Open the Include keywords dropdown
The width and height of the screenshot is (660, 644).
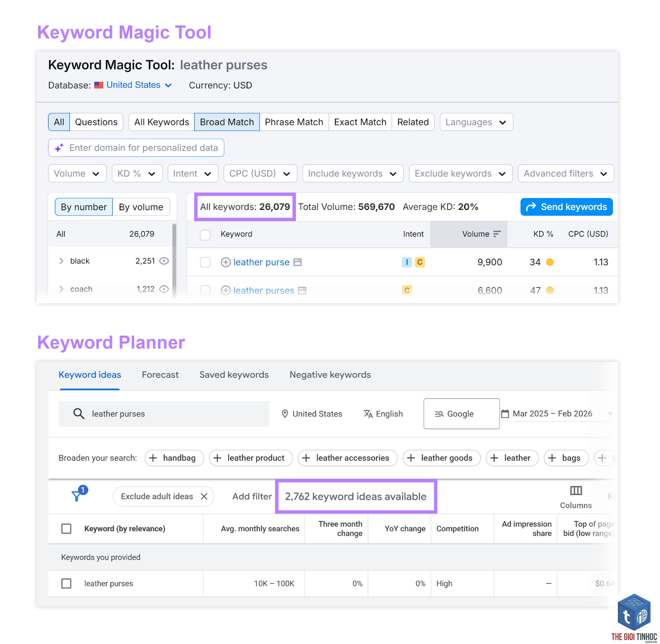pyautogui.click(x=353, y=174)
